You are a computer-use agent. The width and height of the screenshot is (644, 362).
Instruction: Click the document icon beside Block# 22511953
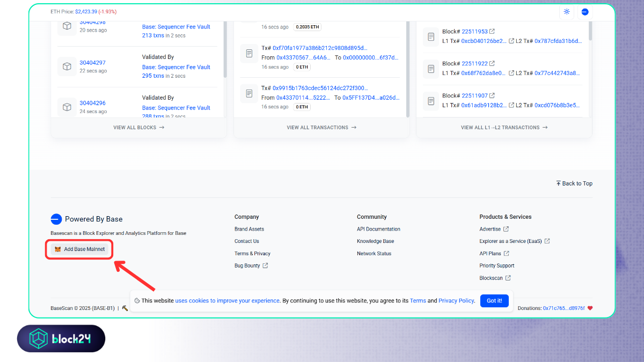tap(431, 36)
